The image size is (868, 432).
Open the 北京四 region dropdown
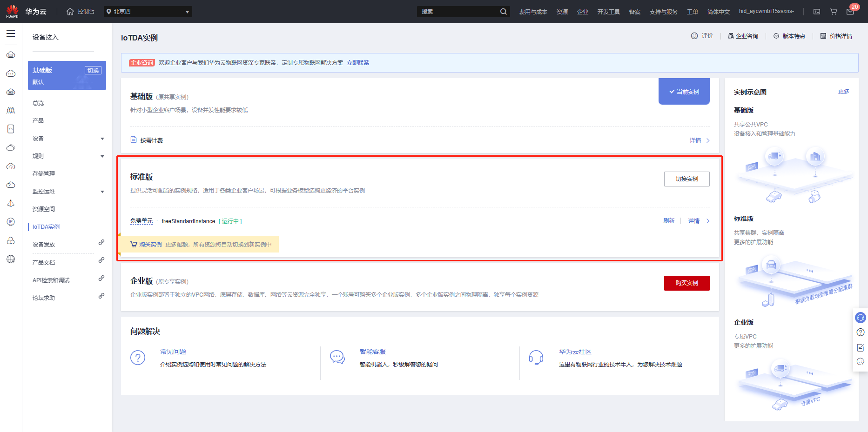click(148, 12)
